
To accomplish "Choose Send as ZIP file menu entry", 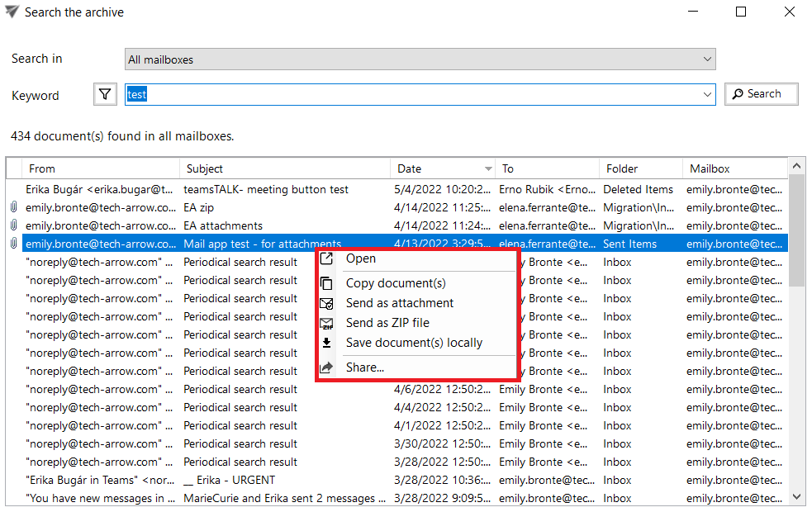I will click(387, 323).
